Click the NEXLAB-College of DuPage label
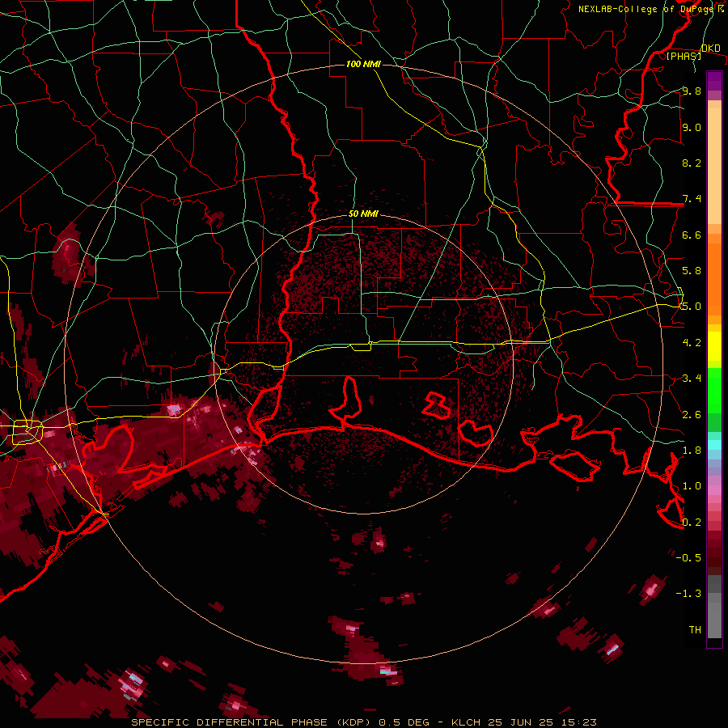The width and height of the screenshot is (728, 728). click(x=647, y=9)
